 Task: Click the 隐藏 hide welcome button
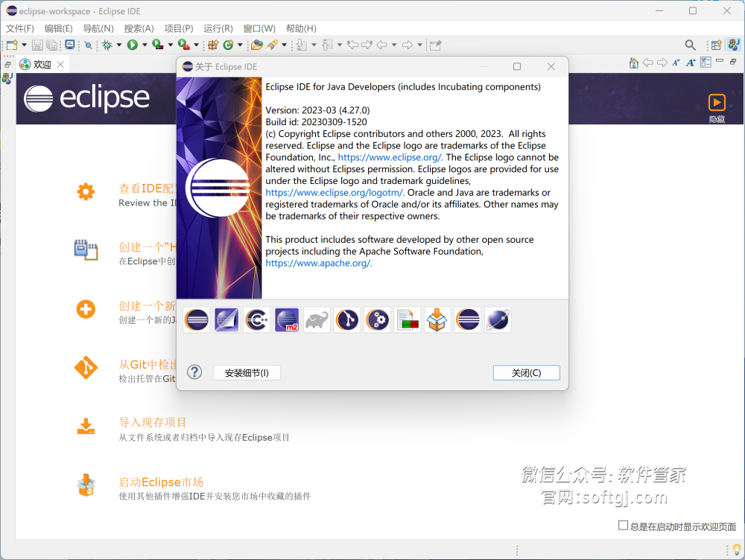point(717,108)
